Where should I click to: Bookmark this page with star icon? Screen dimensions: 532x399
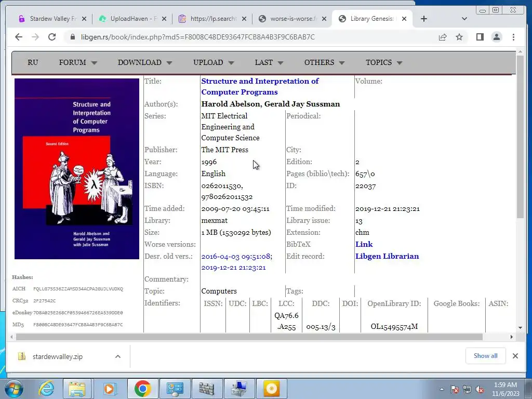459,37
